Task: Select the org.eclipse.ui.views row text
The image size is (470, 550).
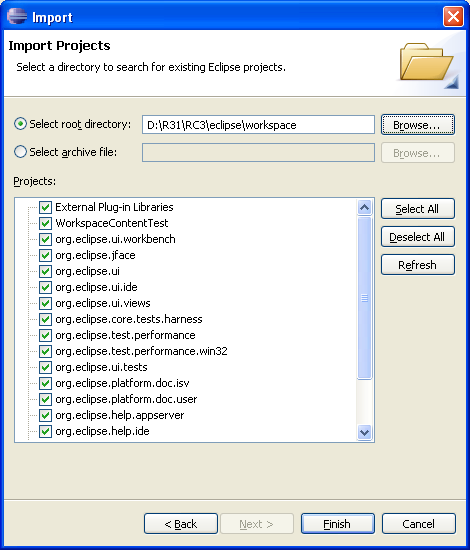Action: [x=103, y=303]
